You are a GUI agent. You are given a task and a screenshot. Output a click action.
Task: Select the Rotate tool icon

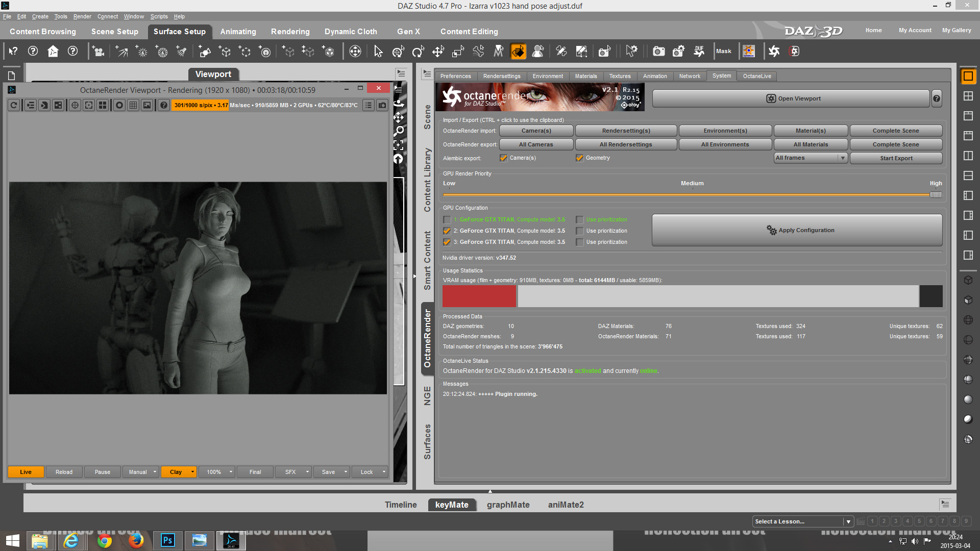[x=418, y=51]
